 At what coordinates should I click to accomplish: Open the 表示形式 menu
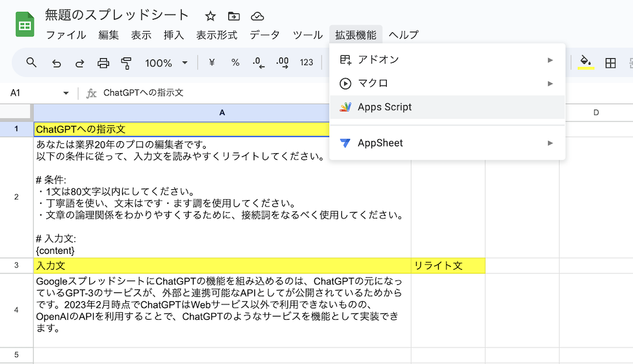point(216,35)
